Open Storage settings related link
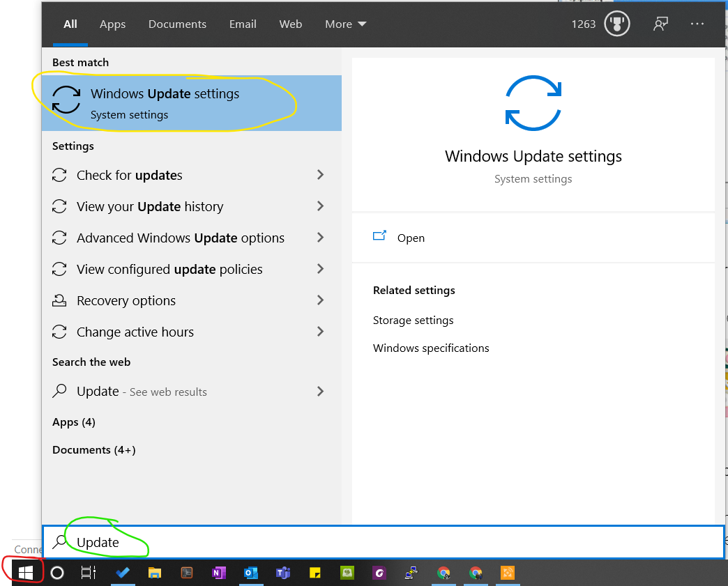The height and width of the screenshot is (586, 728). 414,320
